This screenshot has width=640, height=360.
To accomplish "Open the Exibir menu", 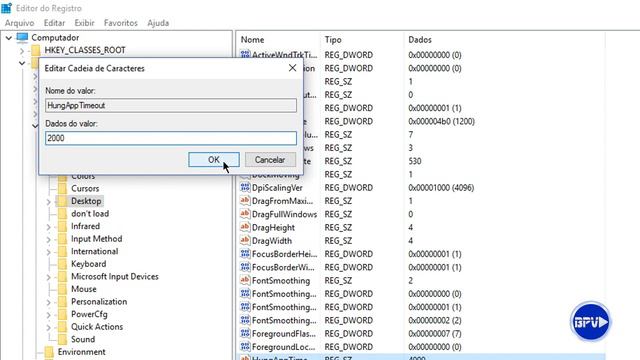I will (x=84, y=23).
